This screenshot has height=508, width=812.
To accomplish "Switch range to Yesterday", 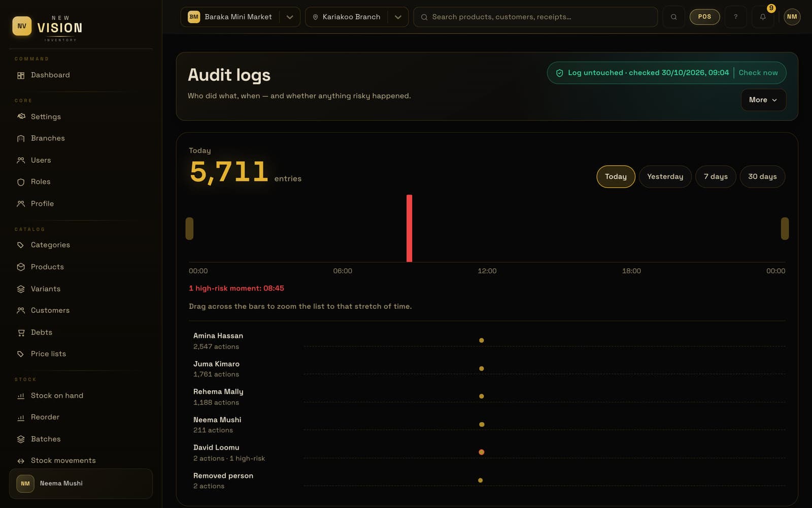I will (665, 177).
